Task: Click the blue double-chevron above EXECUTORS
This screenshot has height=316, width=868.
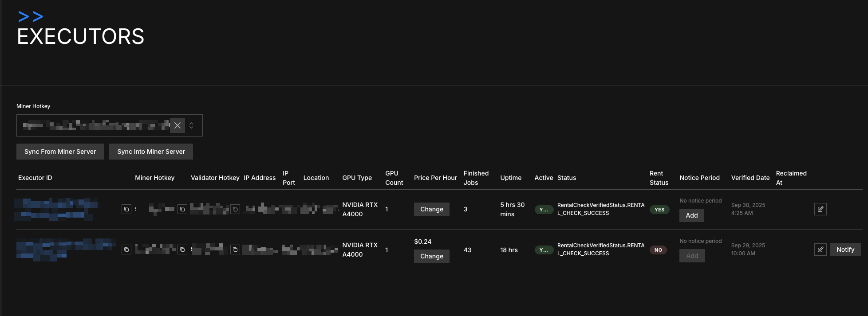Action: tap(31, 17)
